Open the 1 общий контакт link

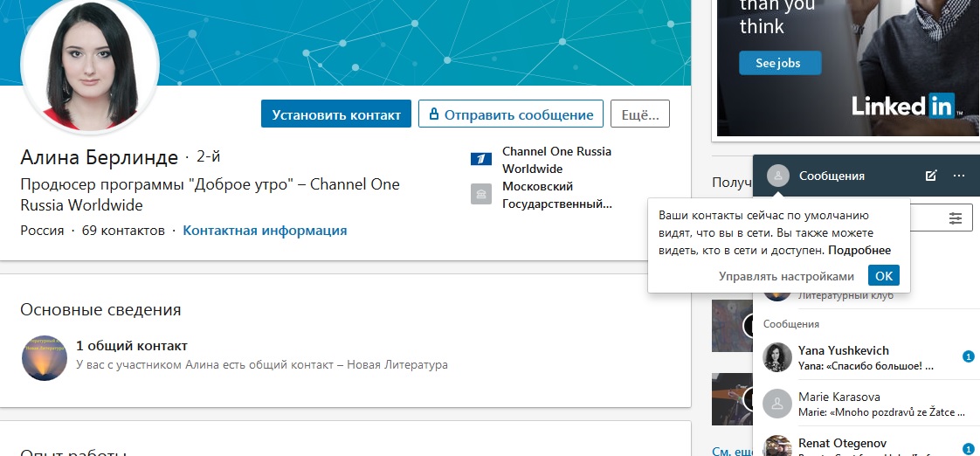click(x=132, y=346)
